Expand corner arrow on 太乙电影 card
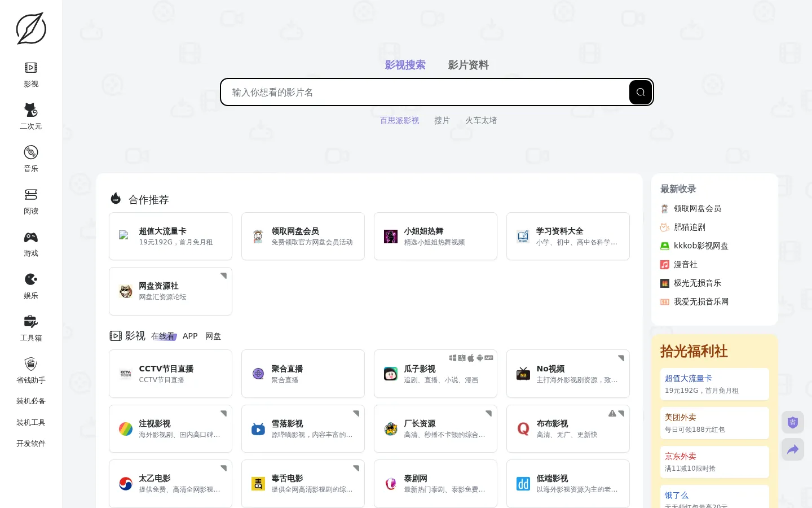This screenshot has width=812, height=508. 224,468
